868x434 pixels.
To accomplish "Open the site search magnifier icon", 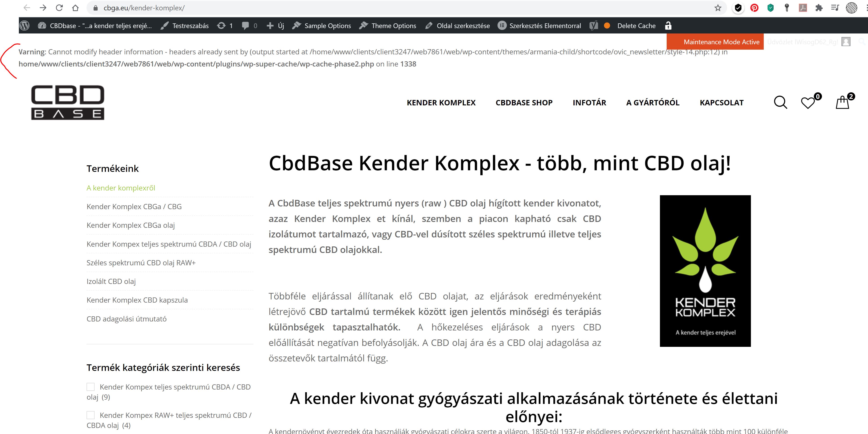I will click(780, 102).
